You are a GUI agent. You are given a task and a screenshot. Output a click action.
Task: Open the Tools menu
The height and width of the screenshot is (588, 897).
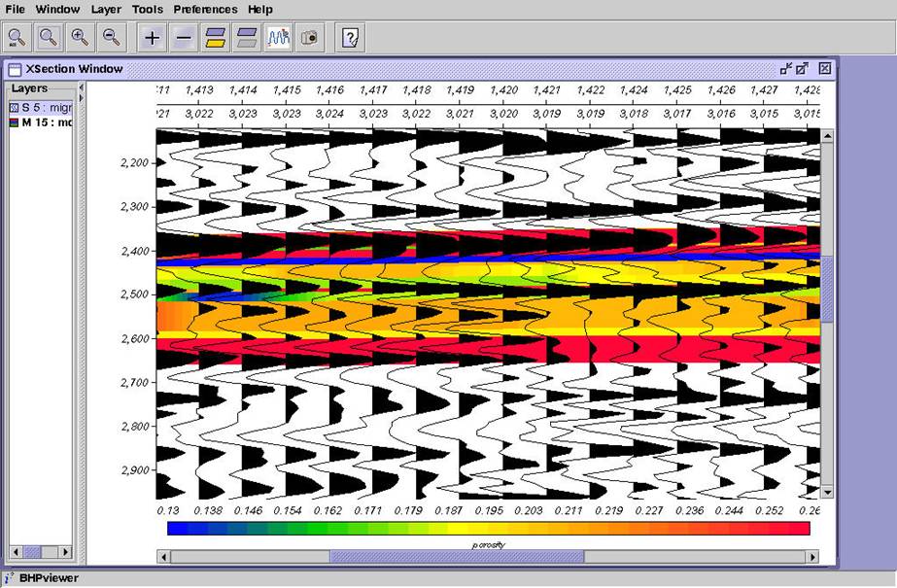coord(147,9)
